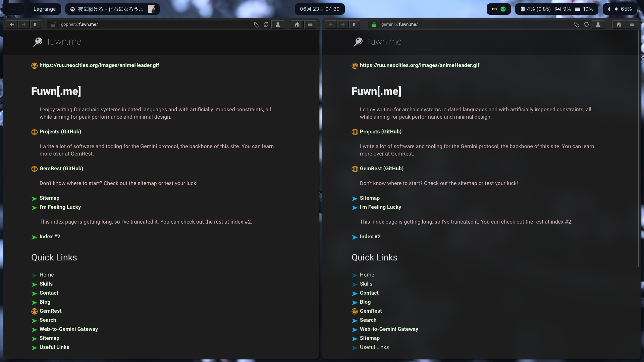Click green lock icon in gemini URL bar

(x=374, y=24)
